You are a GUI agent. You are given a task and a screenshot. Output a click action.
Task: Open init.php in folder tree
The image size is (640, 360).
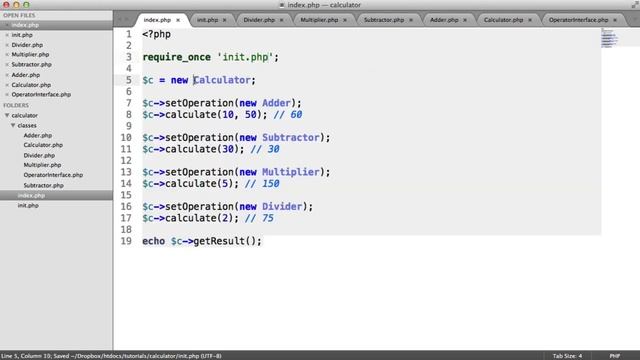click(28, 206)
